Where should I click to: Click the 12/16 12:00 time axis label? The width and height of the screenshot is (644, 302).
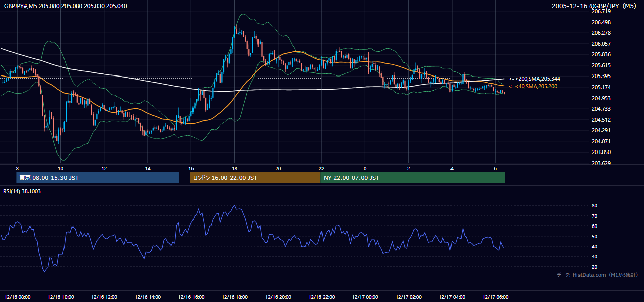click(104, 297)
